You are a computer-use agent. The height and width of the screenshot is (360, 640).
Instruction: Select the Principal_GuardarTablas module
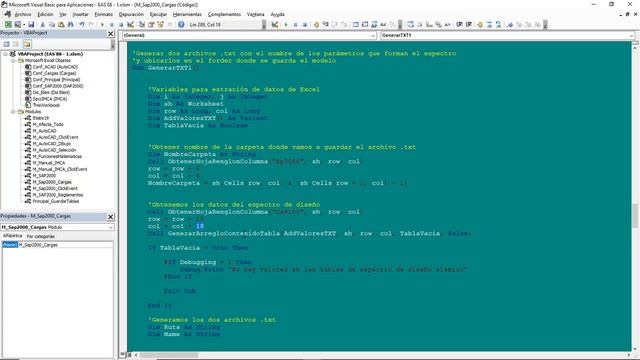click(56, 201)
